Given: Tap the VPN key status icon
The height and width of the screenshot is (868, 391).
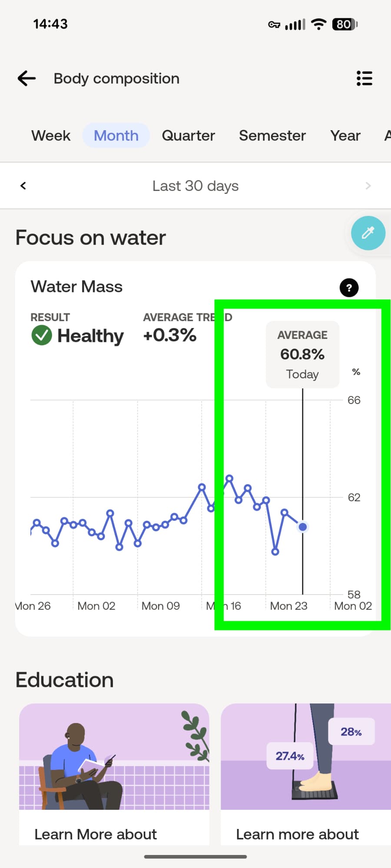Looking at the screenshot, I should pyautogui.click(x=274, y=25).
